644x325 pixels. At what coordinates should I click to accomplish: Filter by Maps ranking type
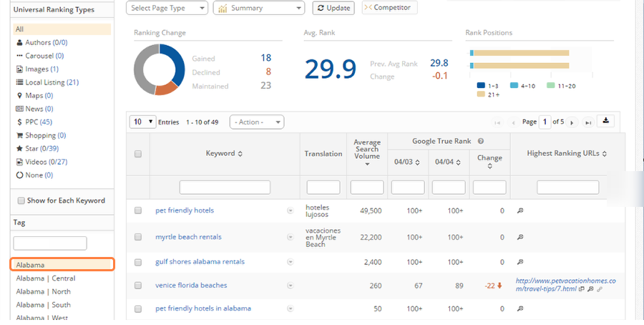[34, 95]
